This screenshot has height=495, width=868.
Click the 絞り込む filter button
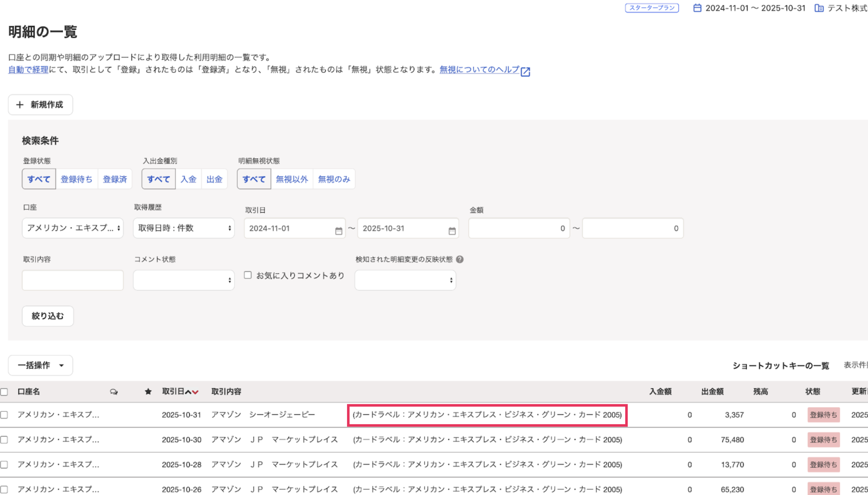click(47, 316)
